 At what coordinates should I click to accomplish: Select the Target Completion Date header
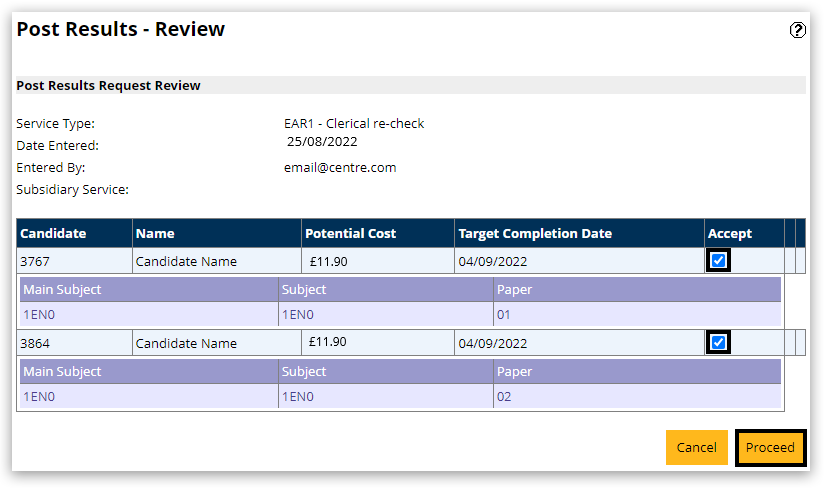534,233
